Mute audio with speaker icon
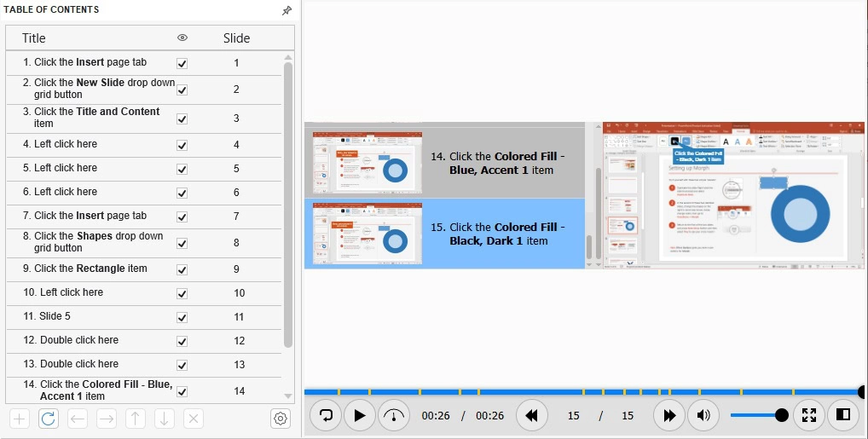The image size is (868, 439). click(x=703, y=415)
